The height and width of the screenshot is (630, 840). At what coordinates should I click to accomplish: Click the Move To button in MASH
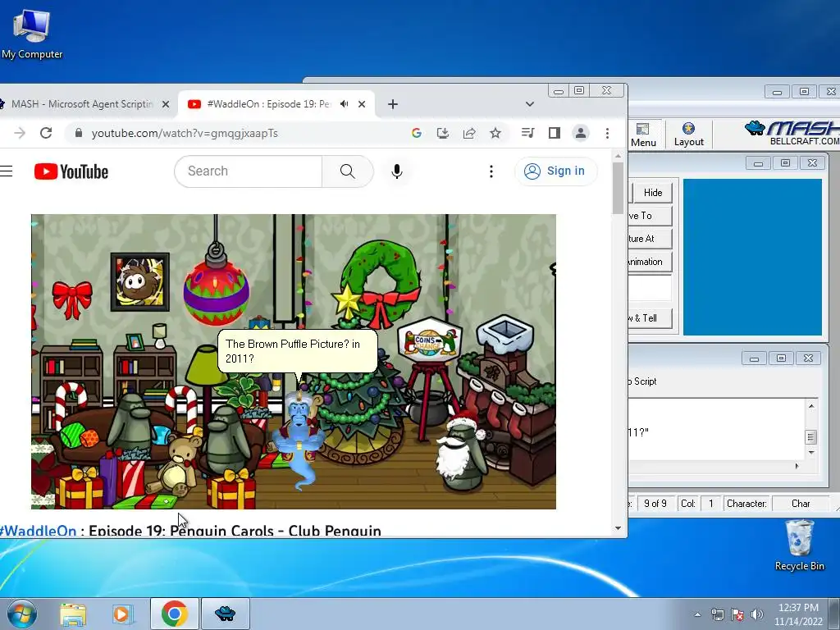(x=650, y=216)
